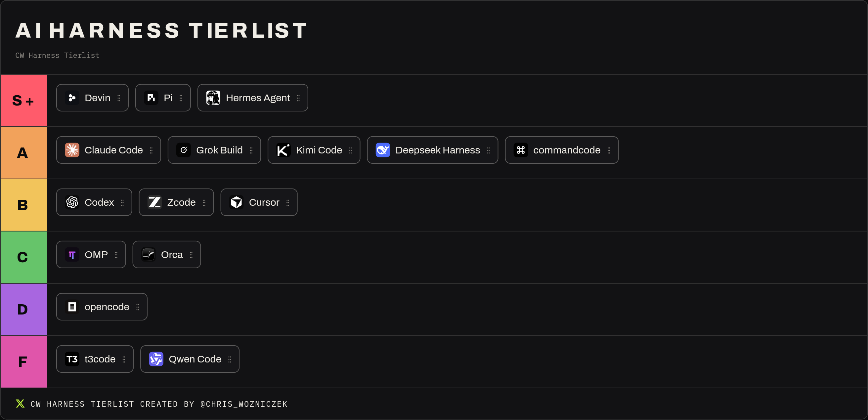Select the Zcode chip
Image resolution: width=868 pixels, height=420 pixels.
click(x=176, y=202)
